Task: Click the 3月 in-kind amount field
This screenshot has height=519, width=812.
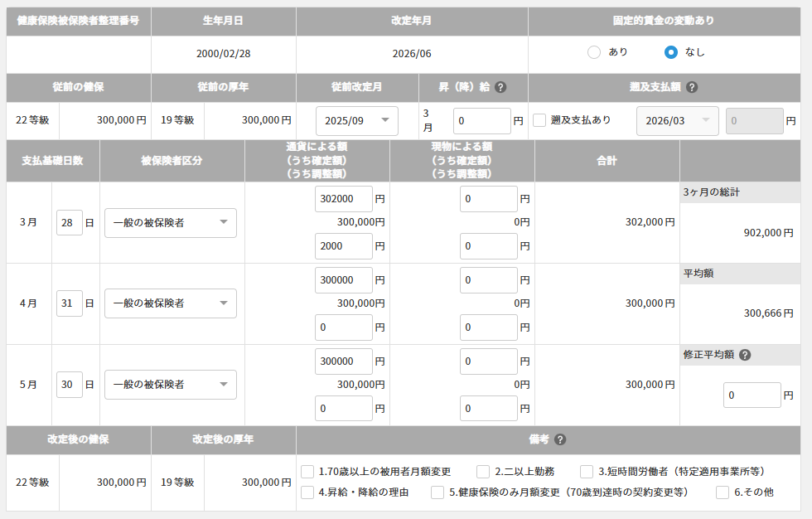Action: [488, 199]
